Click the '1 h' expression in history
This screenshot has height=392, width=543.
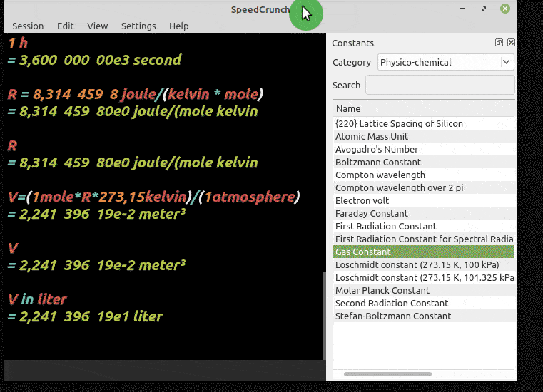pos(18,43)
